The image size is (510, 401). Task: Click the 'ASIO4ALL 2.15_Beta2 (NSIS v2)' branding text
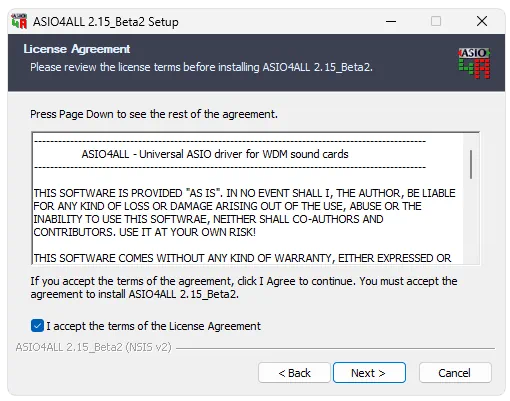tap(93, 347)
